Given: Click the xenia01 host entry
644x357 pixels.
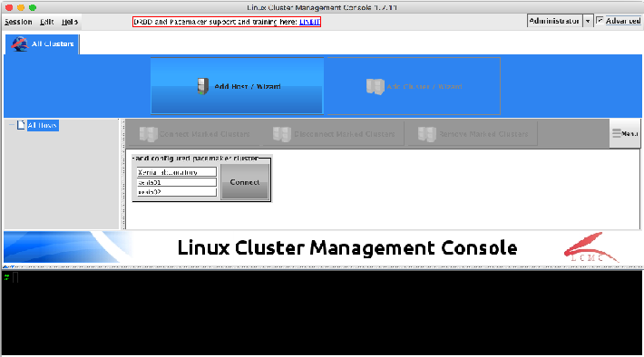Looking at the screenshot, I should click(x=177, y=182).
